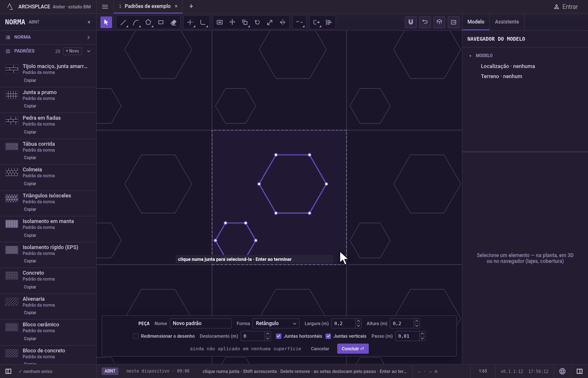Open the hamburger menu
588x378 pixels.
point(105,6)
